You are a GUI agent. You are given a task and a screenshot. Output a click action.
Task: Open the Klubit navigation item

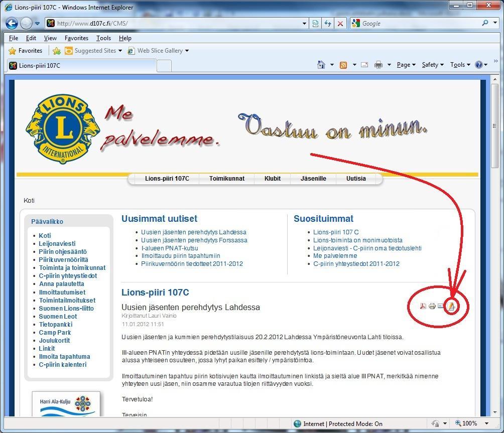click(x=272, y=179)
